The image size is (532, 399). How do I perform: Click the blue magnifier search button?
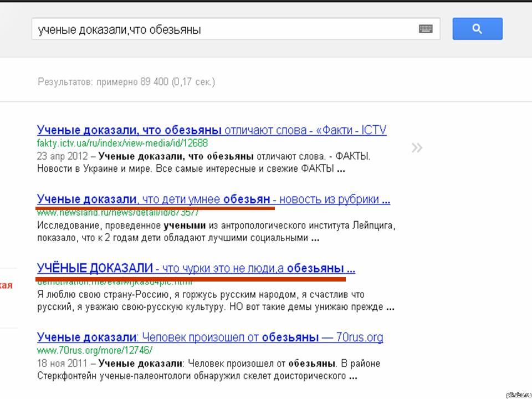tap(477, 29)
